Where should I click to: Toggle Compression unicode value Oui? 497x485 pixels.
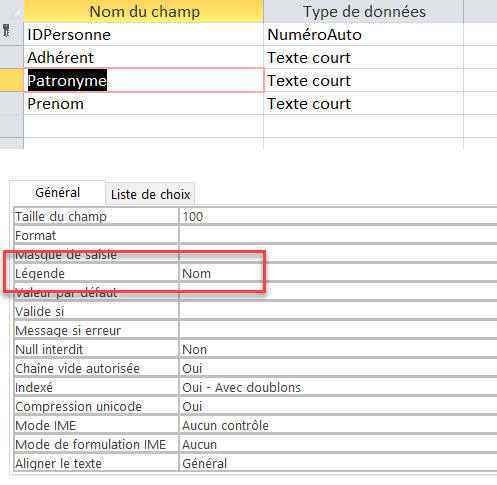tap(338, 407)
